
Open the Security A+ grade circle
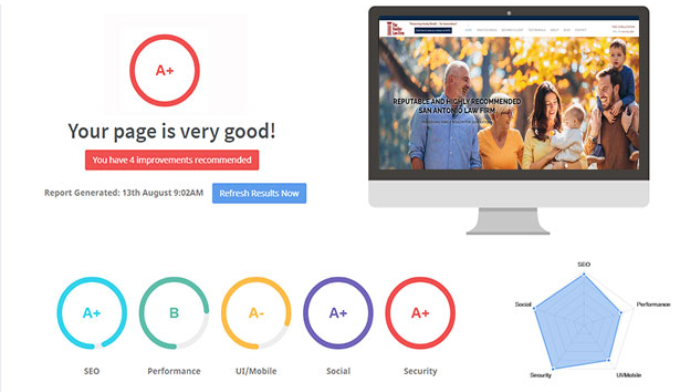point(420,313)
